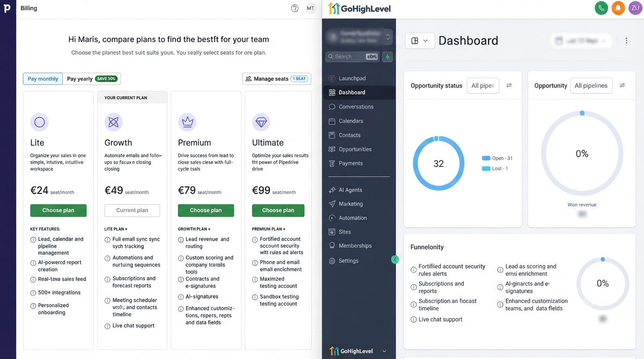The width and height of the screenshot is (644, 359).
Task: Click the green phone call icon in GoHighLevel
Action: pyautogui.click(x=601, y=8)
